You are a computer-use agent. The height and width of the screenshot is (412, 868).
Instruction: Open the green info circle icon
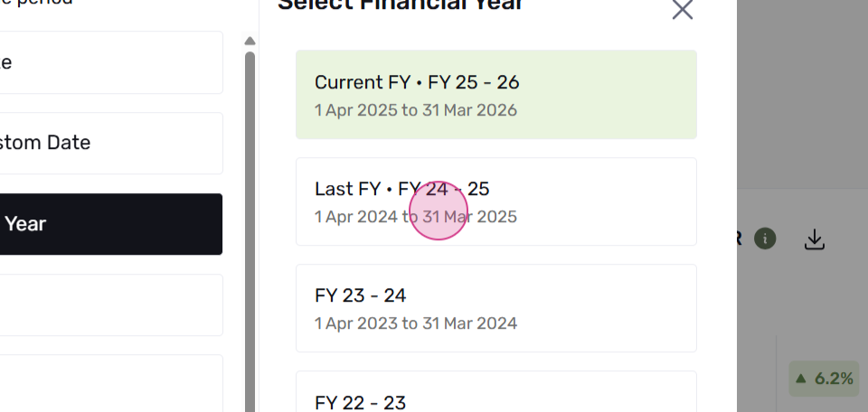click(x=765, y=239)
